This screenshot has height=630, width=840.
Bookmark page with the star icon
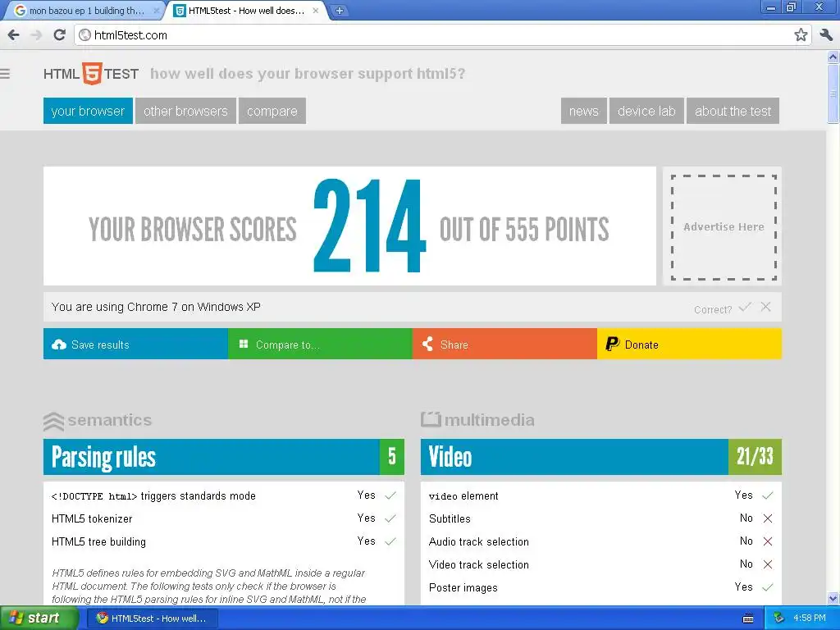pos(801,35)
